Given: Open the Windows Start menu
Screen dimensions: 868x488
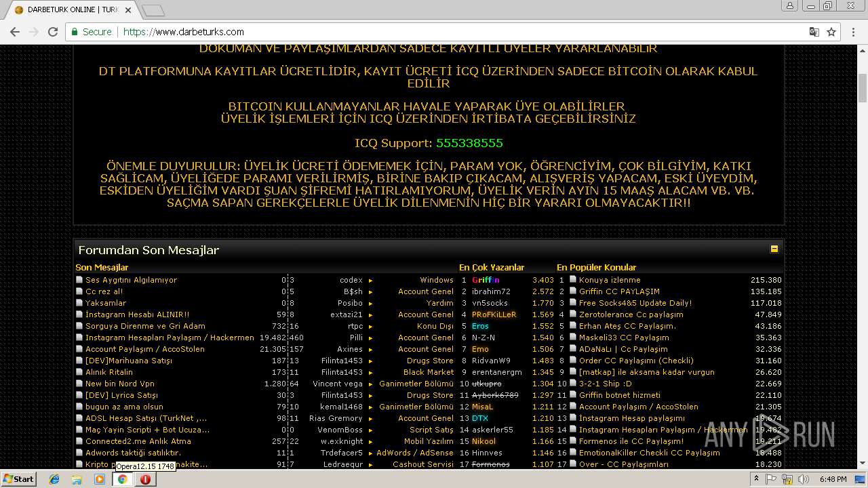Looking at the screenshot, I should (x=19, y=479).
